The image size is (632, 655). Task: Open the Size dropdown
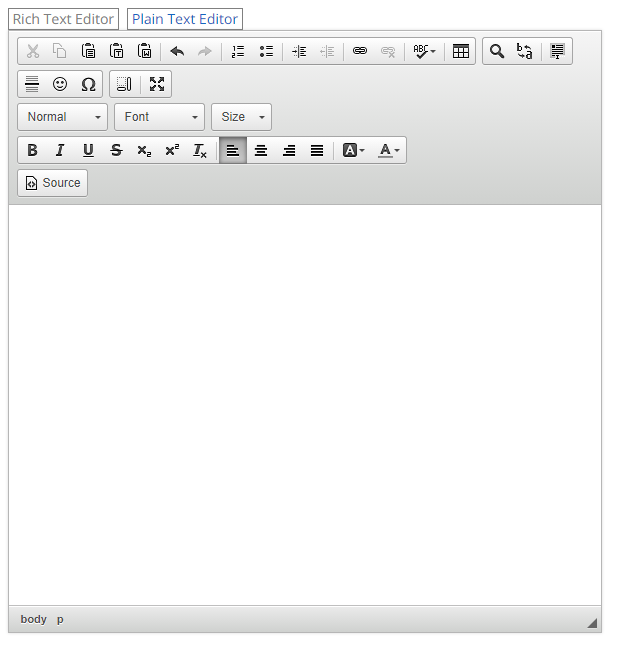241,117
